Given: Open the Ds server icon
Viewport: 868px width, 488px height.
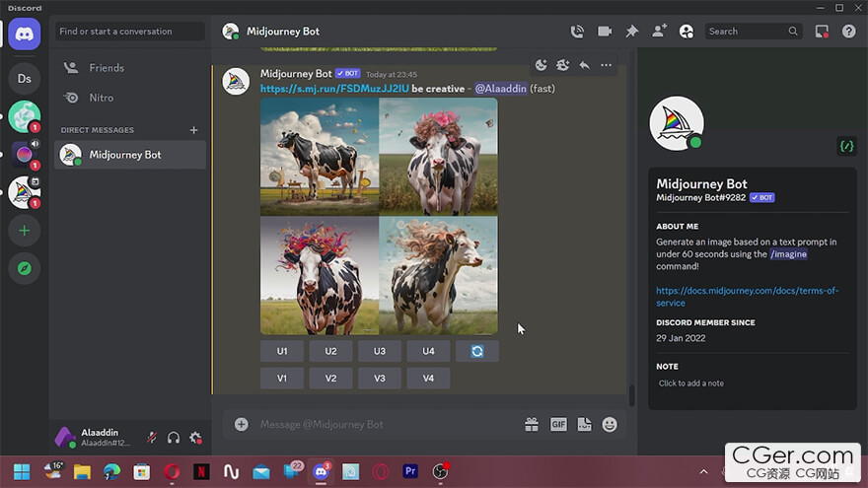Looking at the screenshot, I should [25, 79].
